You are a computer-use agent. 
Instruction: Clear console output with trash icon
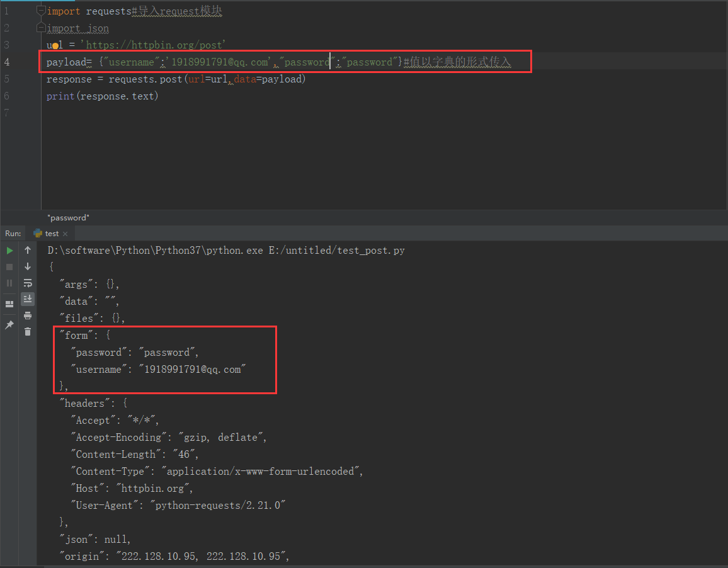[28, 332]
